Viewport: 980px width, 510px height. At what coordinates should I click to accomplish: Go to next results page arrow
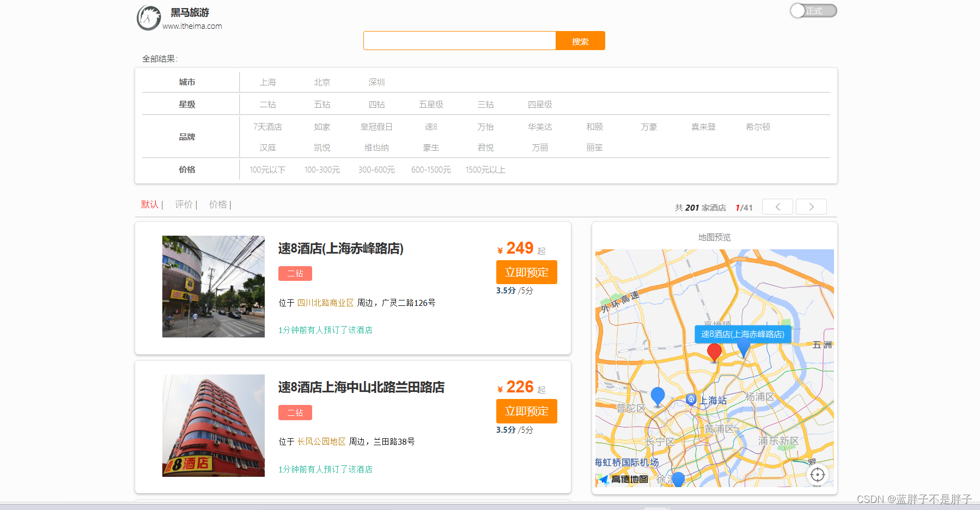tap(811, 207)
